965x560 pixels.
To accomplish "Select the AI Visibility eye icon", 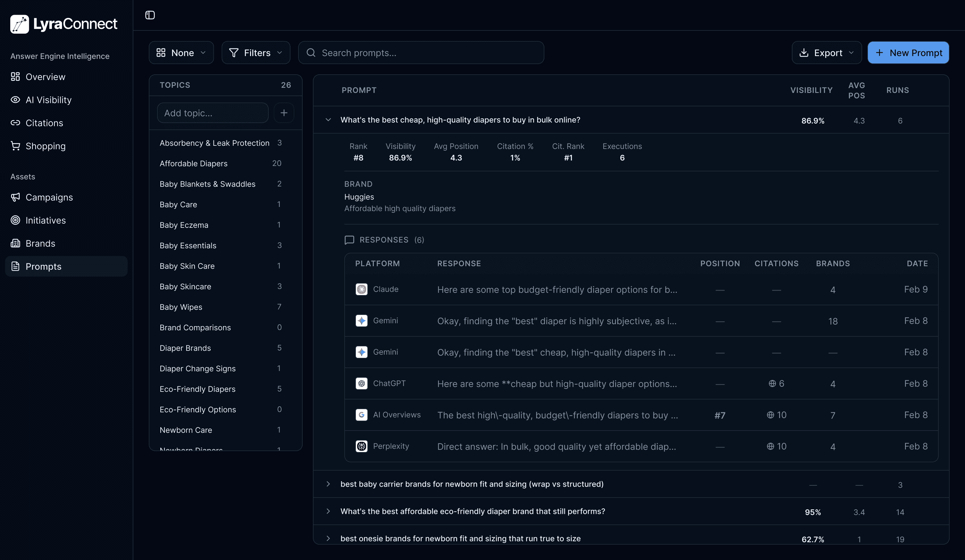I will point(15,100).
